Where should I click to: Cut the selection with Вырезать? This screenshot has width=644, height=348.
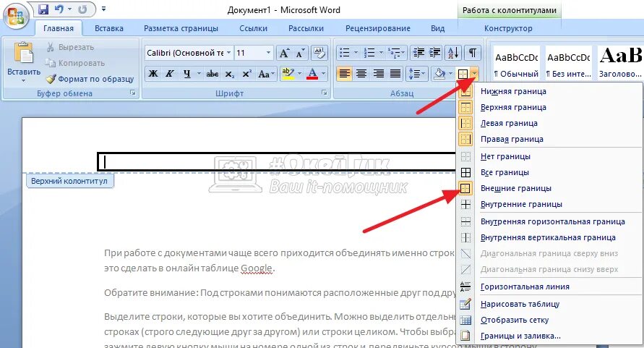click(x=70, y=47)
